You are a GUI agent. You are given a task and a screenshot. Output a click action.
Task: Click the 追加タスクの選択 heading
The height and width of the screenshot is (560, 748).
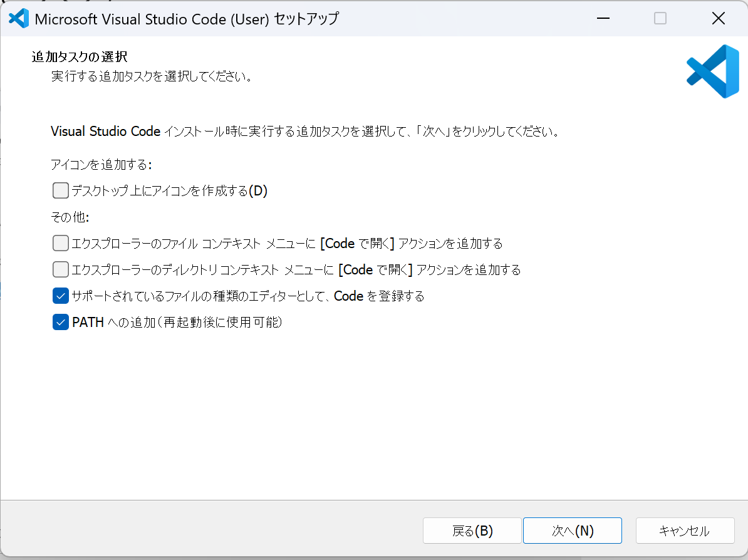pyautogui.click(x=79, y=57)
